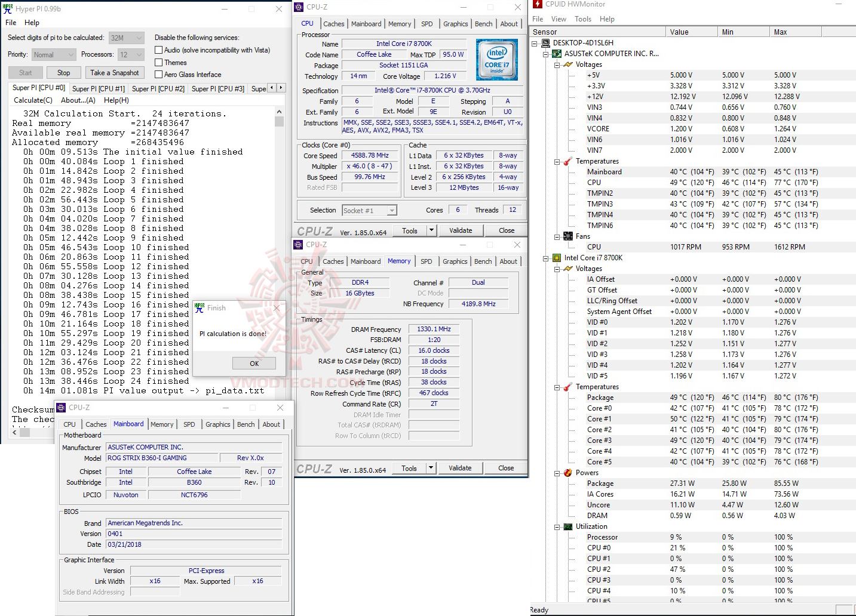This screenshot has width=856, height=616.
Task: Open HWMonitor View menu
Action: pos(559,19)
